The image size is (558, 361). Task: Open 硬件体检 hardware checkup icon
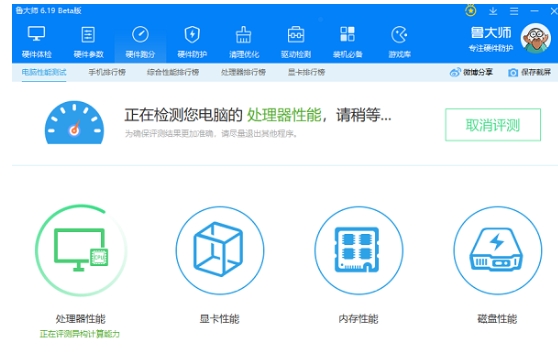click(37, 35)
